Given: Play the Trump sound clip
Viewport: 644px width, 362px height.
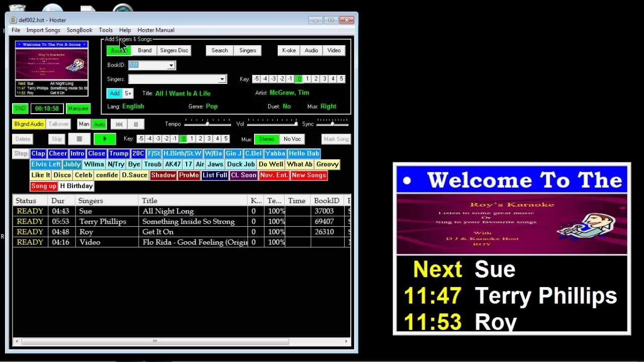Looking at the screenshot, I should tap(119, 154).
